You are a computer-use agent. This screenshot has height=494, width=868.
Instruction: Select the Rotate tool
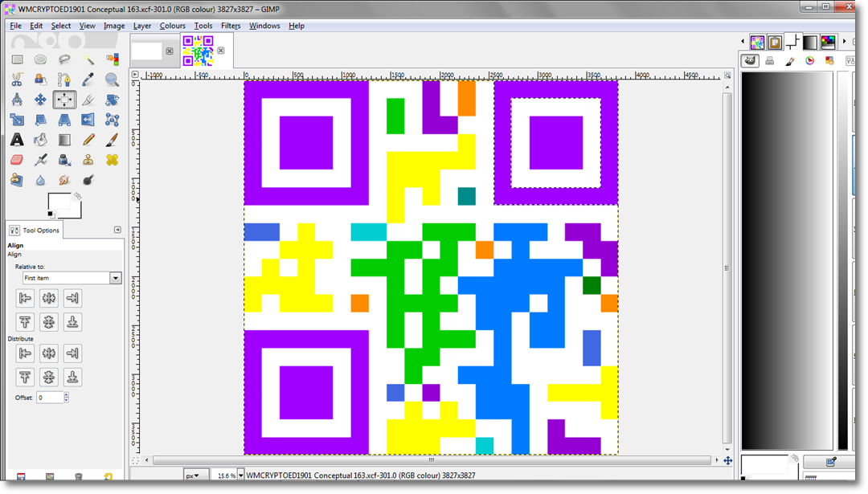(x=112, y=100)
